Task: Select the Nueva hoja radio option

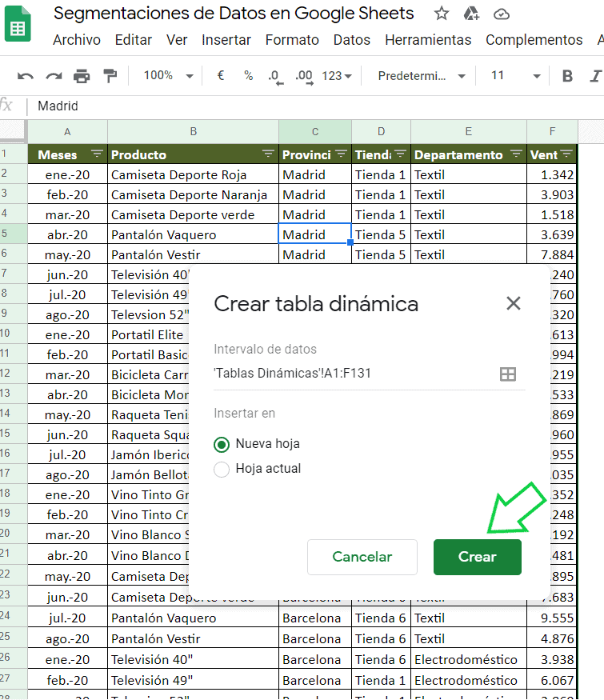Action: click(x=222, y=444)
